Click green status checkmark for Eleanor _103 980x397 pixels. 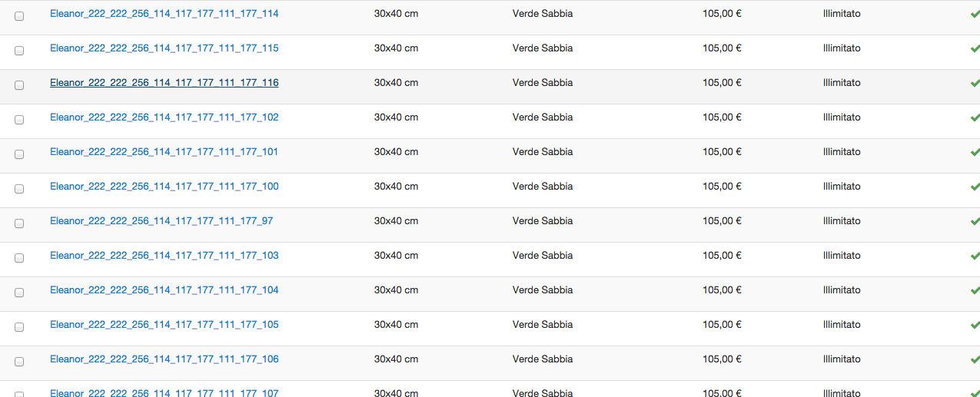pos(975,256)
